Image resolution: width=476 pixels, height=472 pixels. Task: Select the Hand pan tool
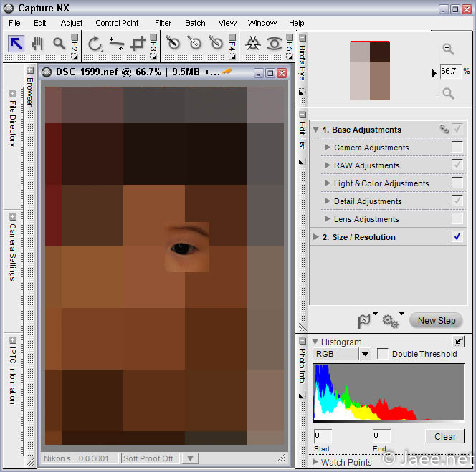(x=37, y=44)
